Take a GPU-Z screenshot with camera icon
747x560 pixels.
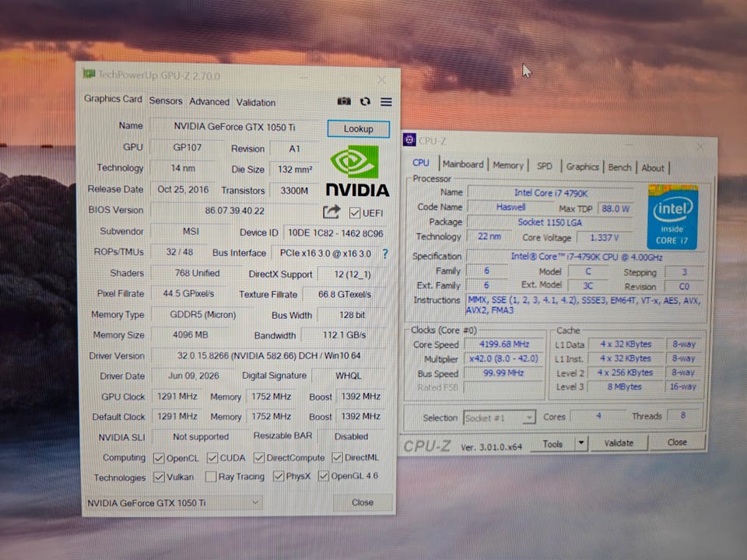pyautogui.click(x=344, y=101)
